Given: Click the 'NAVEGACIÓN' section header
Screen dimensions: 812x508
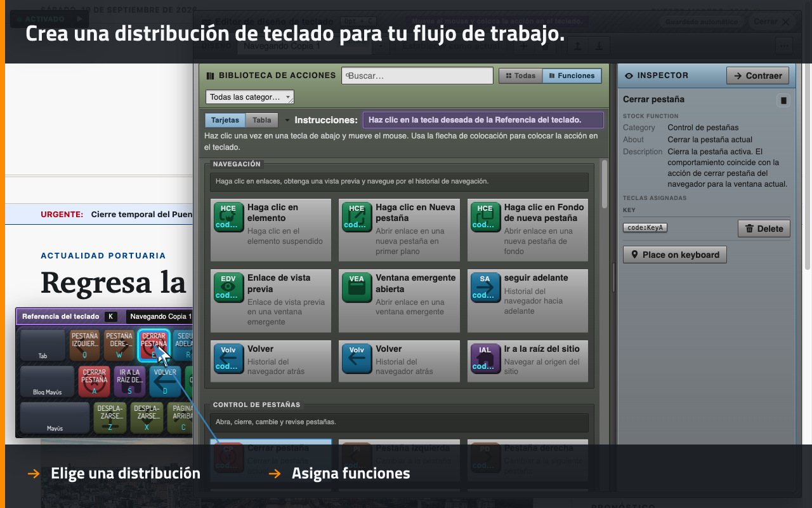Looking at the screenshot, I should pyautogui.click(x=237, y=164).
